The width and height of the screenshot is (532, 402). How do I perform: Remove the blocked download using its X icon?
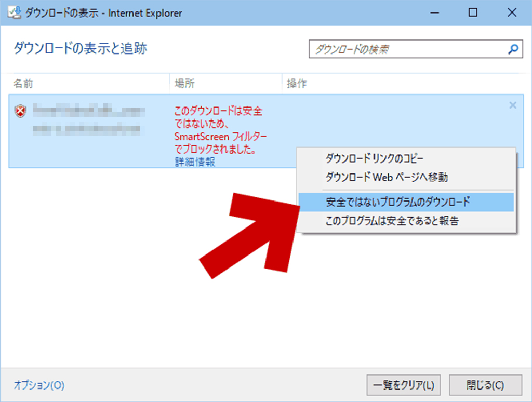point(513,105)
